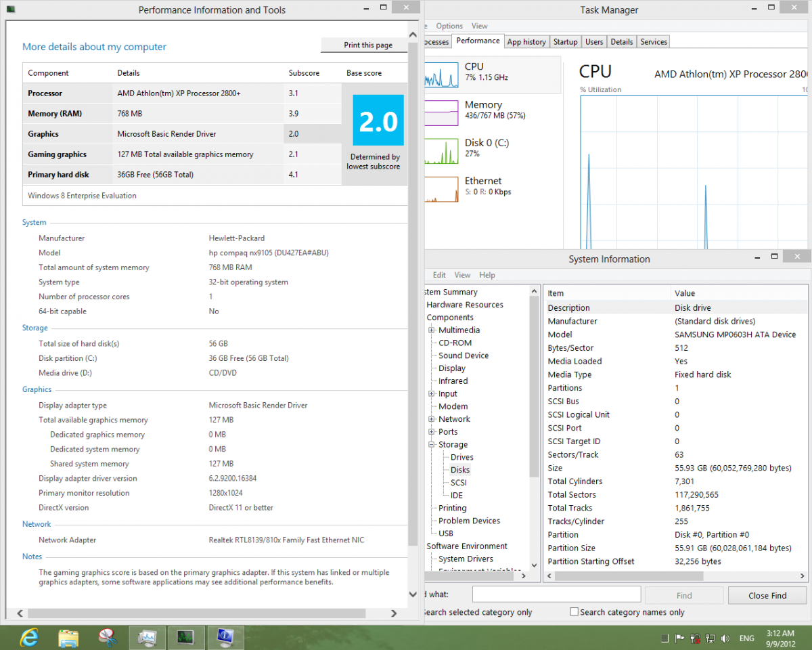Open File Explorer from the taskbar
812x650 pixels.
coord(68,637)
